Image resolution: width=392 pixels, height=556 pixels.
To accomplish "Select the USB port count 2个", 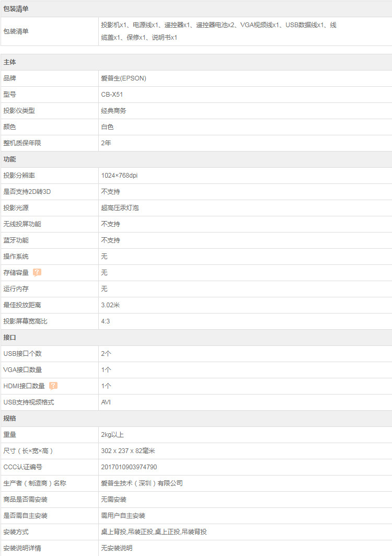I will (106, 354).
